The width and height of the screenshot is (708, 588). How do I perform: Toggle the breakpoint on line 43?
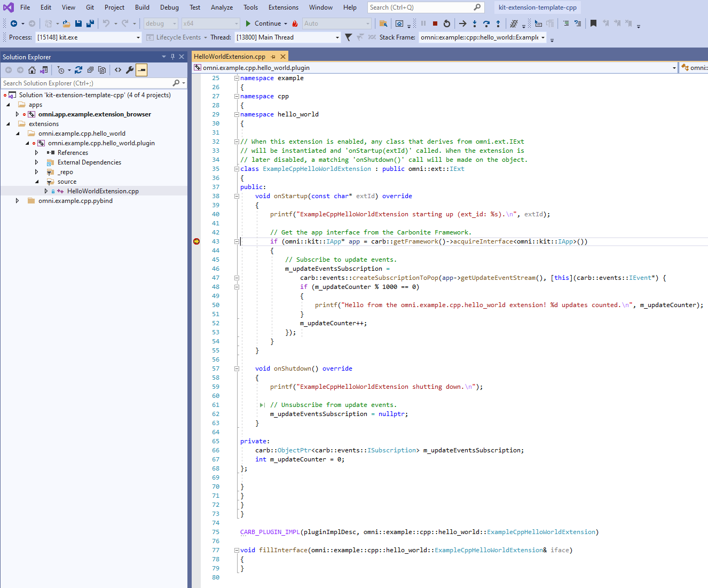196,241
